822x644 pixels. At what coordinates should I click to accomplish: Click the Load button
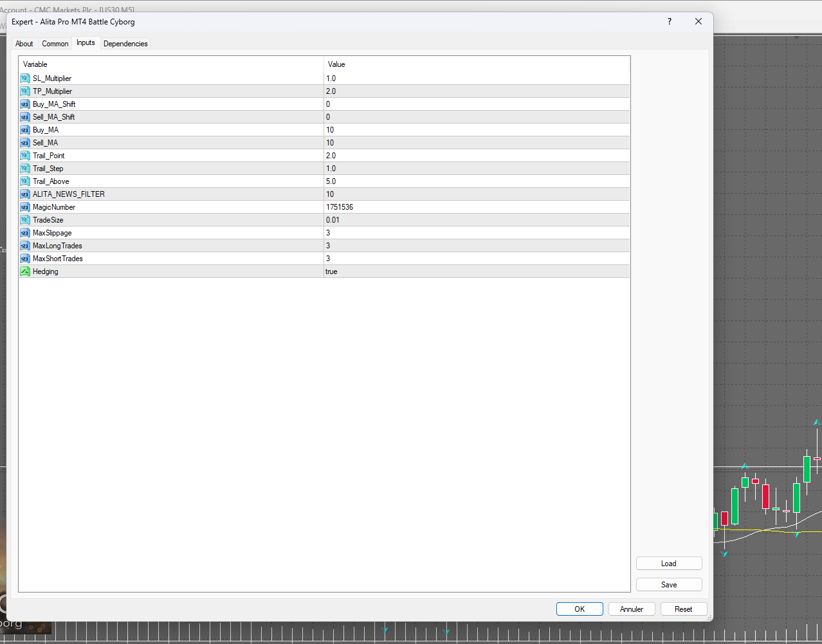[669, 564]
